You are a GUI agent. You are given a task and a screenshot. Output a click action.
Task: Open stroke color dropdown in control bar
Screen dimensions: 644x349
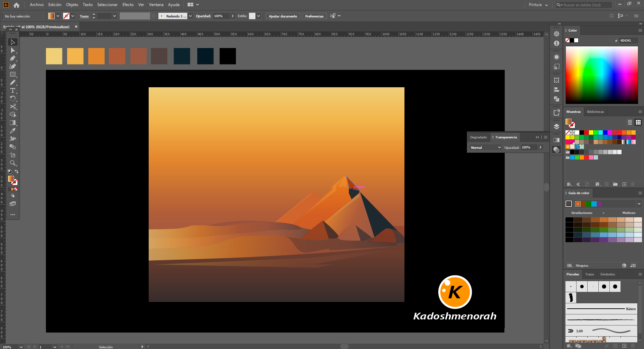(72, 16)
